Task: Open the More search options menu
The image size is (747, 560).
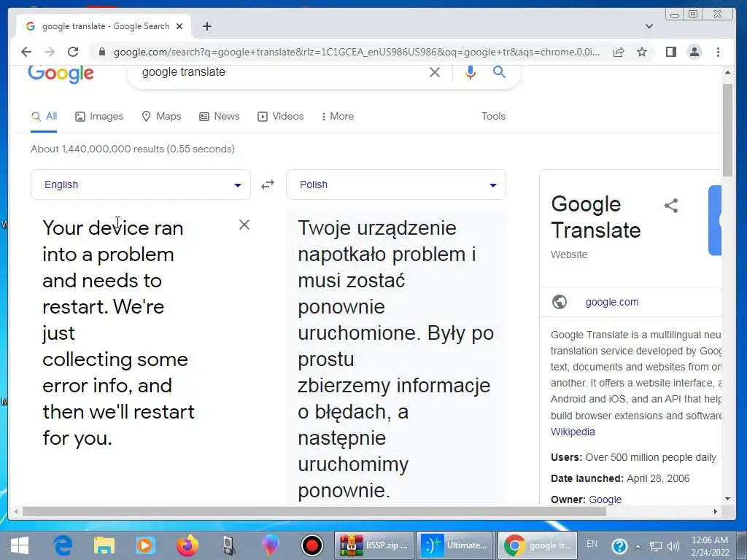Action: click(x=338, y=116)
